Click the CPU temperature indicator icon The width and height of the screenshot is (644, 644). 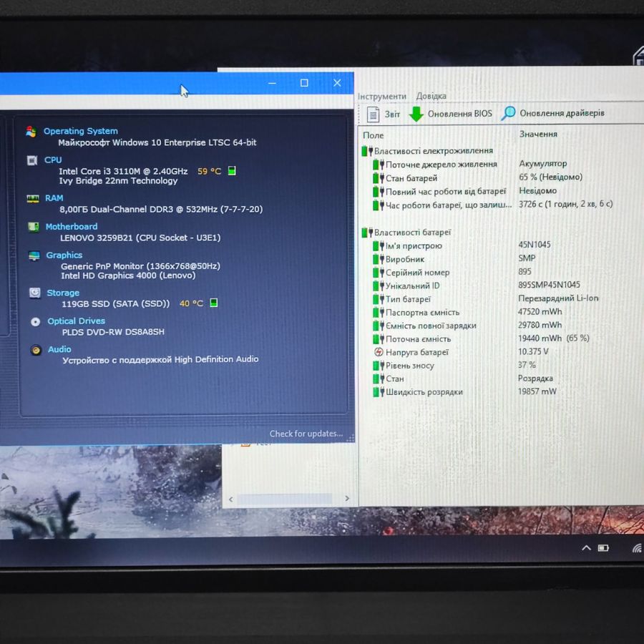point(232,171)
